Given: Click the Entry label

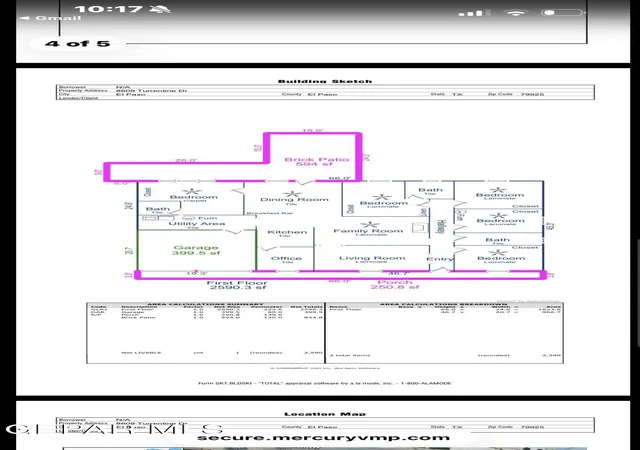Looking at the screenshot, I should pyautogui.click(x=440, y=259).
